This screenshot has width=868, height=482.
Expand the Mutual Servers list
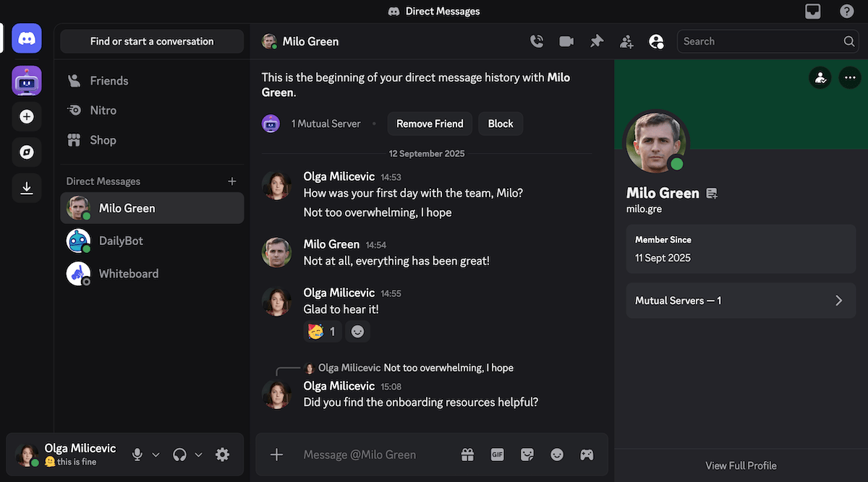pyautogui.click(x=741, y=300)
